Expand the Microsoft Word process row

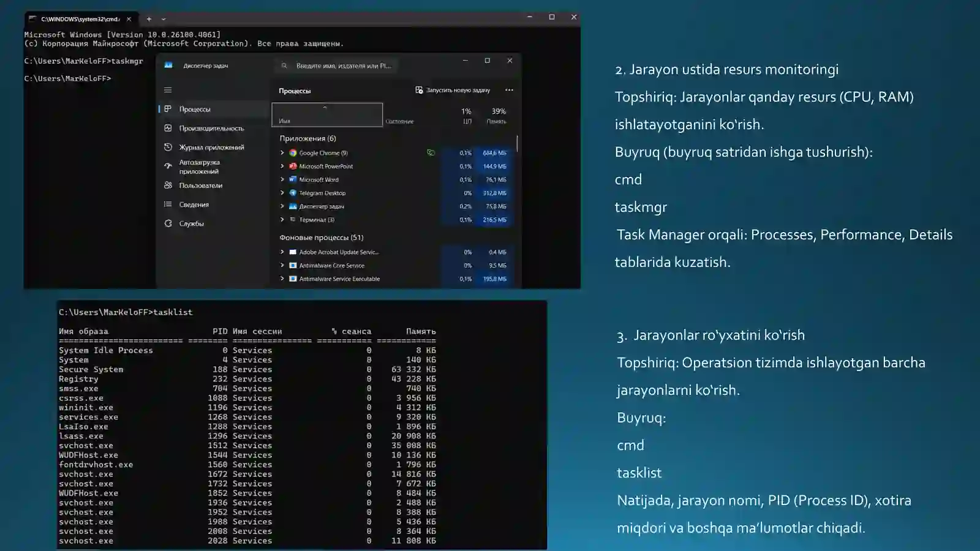coord(282,179)
